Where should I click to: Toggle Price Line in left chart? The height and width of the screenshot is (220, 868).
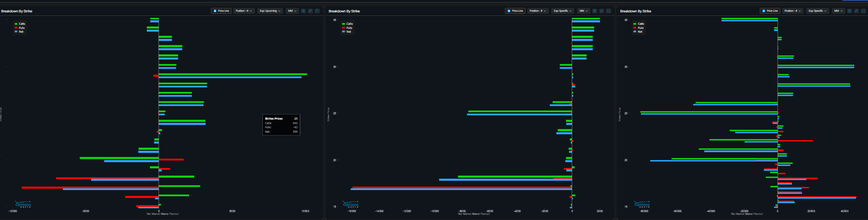point(221,11)
